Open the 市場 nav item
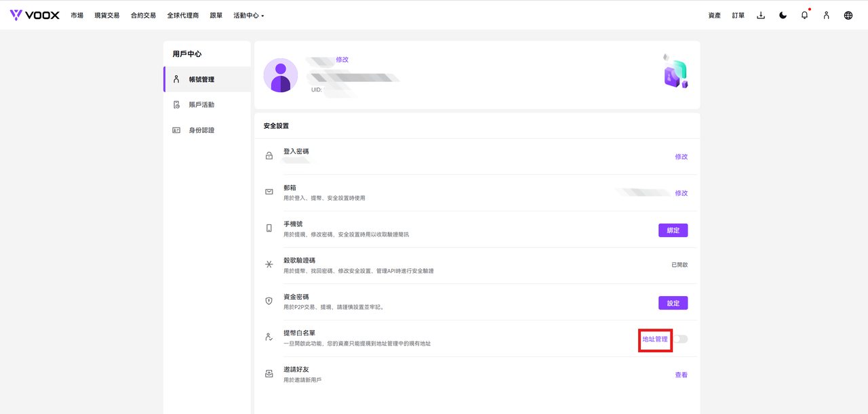This screenshot has height=414, width=868. pyautogui.click(x=77, y=15)
